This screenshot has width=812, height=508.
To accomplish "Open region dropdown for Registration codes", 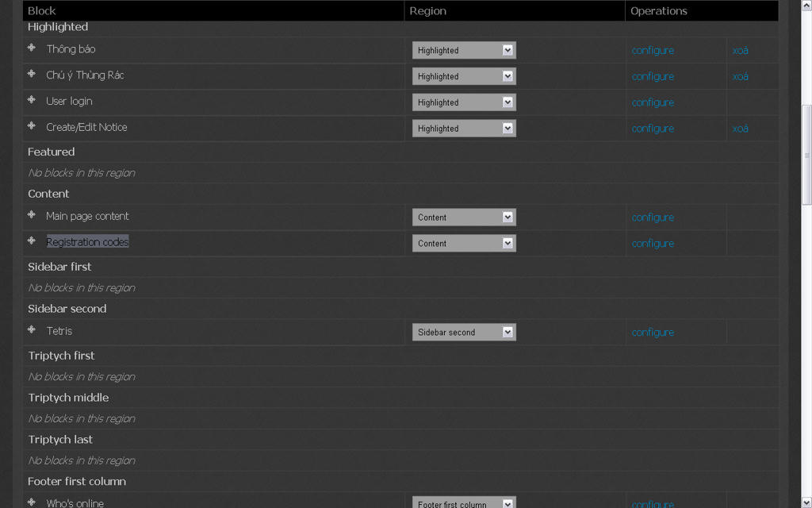I will click(x=464, y=244).
